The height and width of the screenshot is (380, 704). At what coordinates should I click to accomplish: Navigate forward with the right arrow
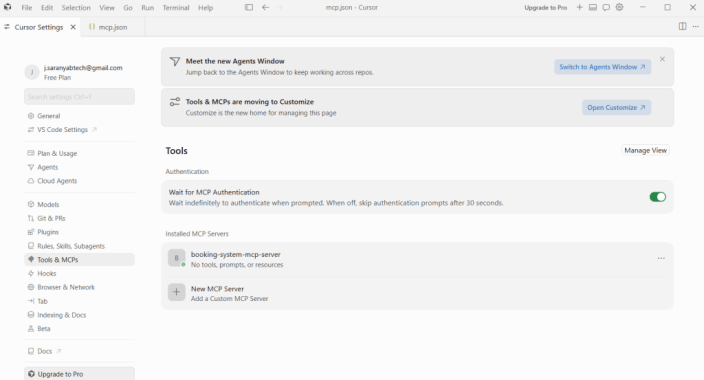pyautogui.click(x=279, y=7)
